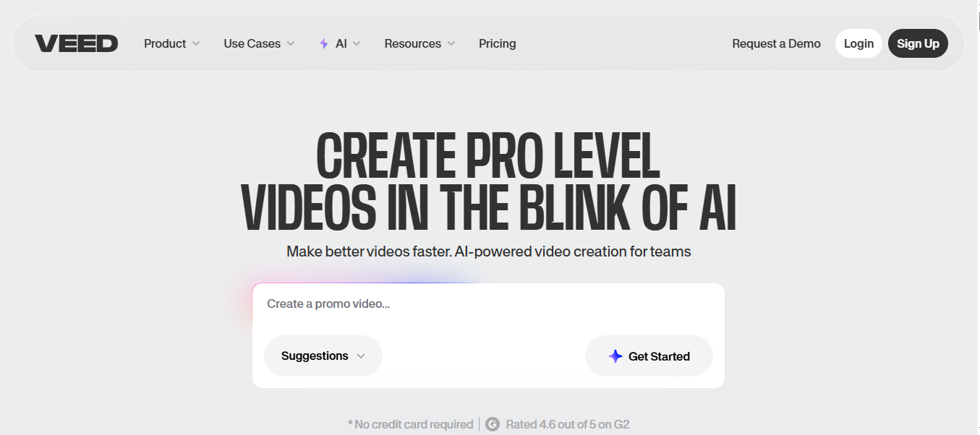The width and height of the screenshot is (980, 435).
Task: Click the Get Started button
Action: (649, 356)
